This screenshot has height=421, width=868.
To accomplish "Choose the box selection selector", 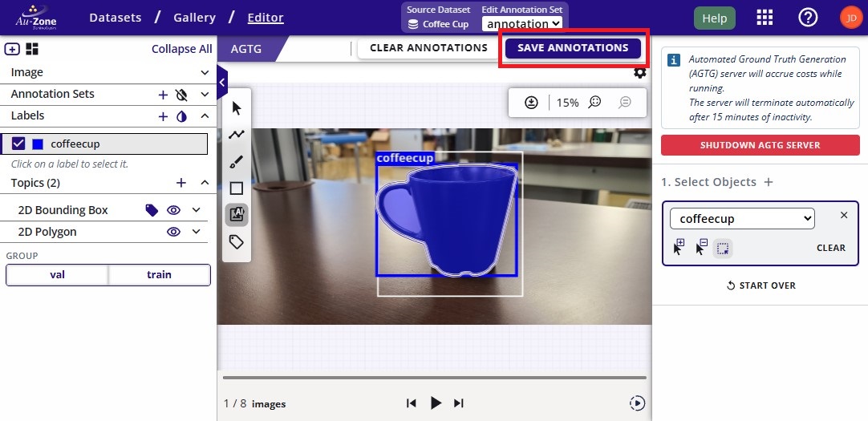I will tap(723, 249).
